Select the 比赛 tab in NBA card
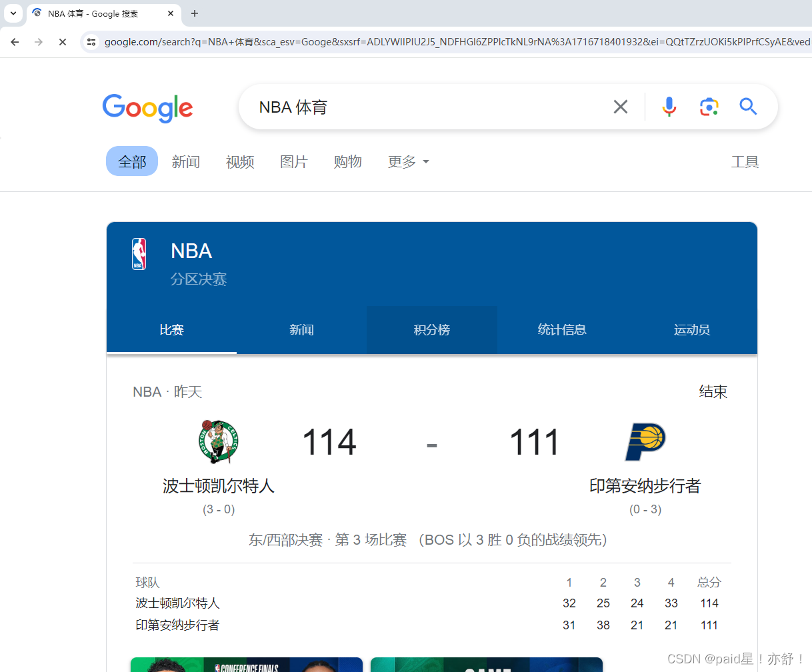 pos(171,330)
